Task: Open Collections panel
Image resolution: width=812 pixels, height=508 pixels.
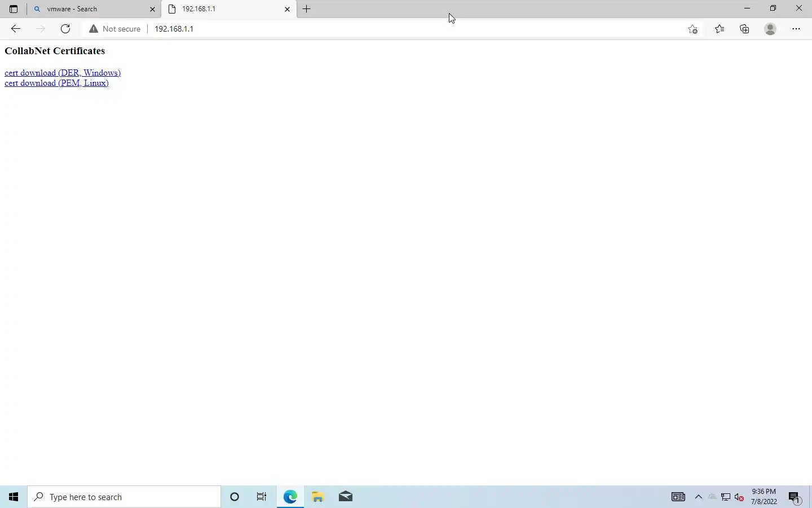Action: 745,29
